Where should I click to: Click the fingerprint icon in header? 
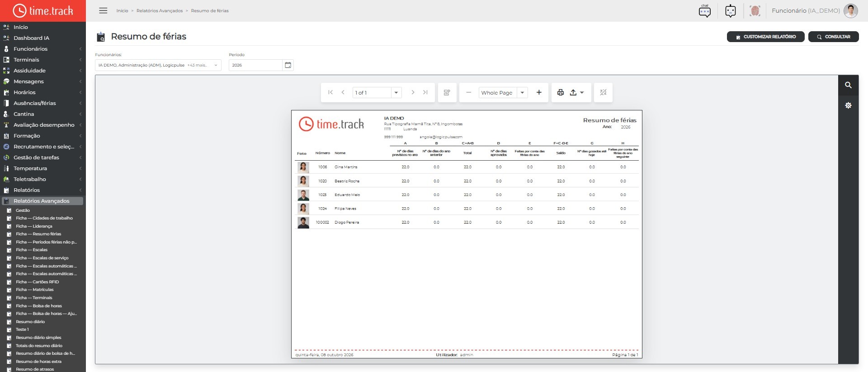[755, 11]
